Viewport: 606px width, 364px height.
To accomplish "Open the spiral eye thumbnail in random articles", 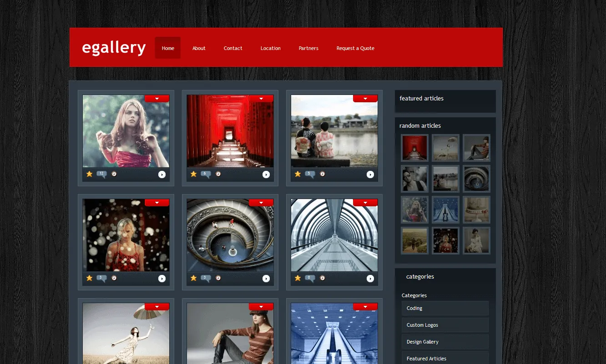I will (x=476, y=179).
